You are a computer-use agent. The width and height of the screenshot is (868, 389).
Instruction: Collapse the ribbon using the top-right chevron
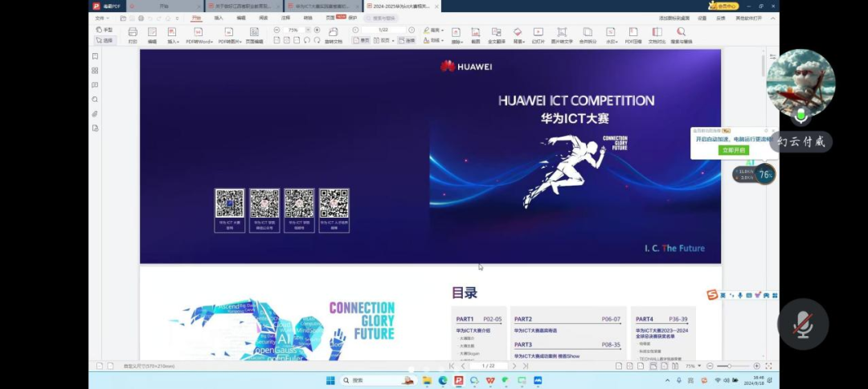click(773, 18)
